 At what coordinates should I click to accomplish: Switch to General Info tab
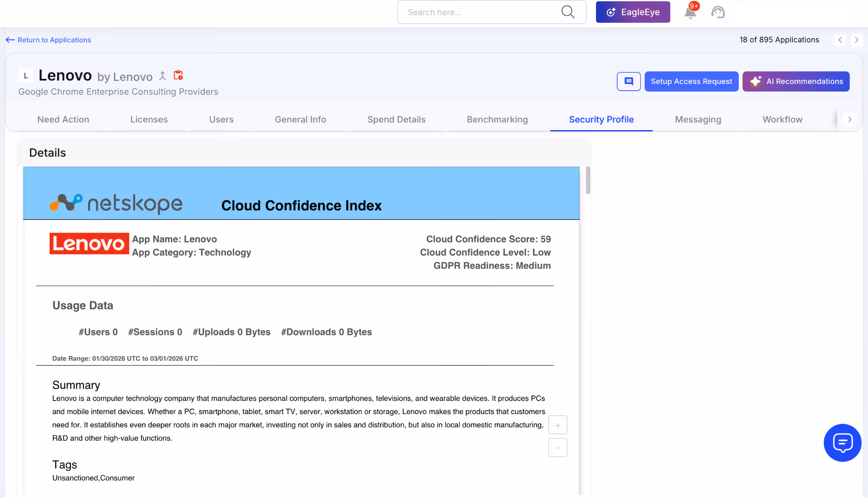300,120
